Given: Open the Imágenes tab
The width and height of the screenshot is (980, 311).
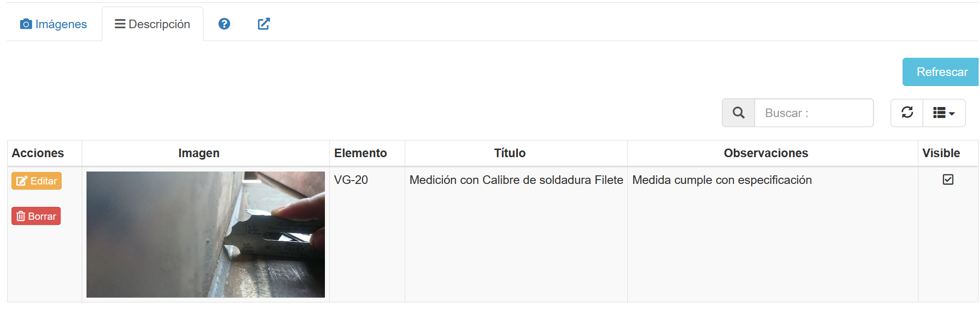Looking at the screenshot, I should (54, 24).
